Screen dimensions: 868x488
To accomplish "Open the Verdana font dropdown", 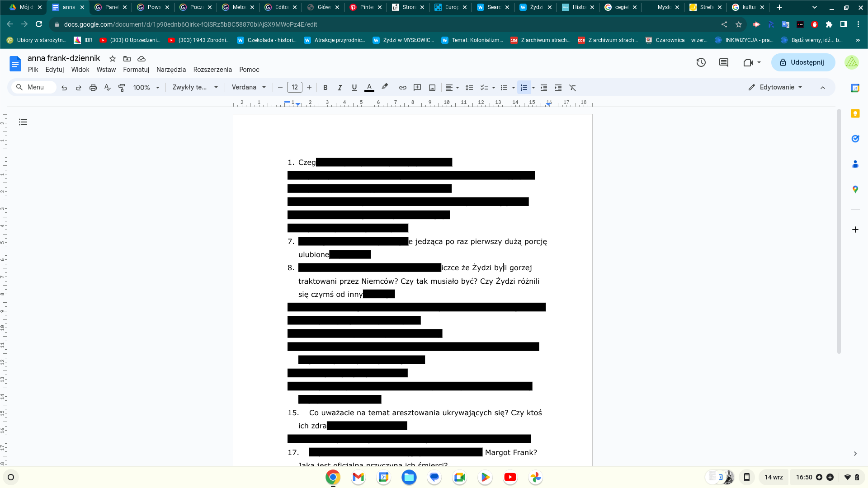I will 249,87.
